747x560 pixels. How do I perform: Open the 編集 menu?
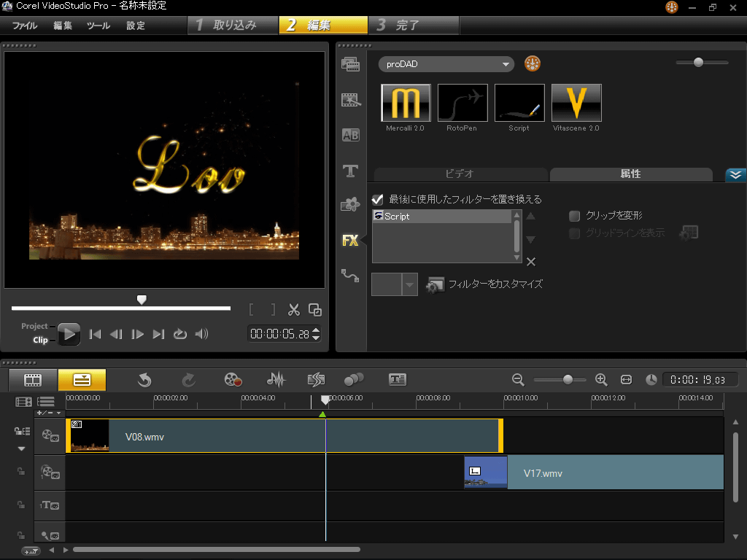[x=63, y=26]
